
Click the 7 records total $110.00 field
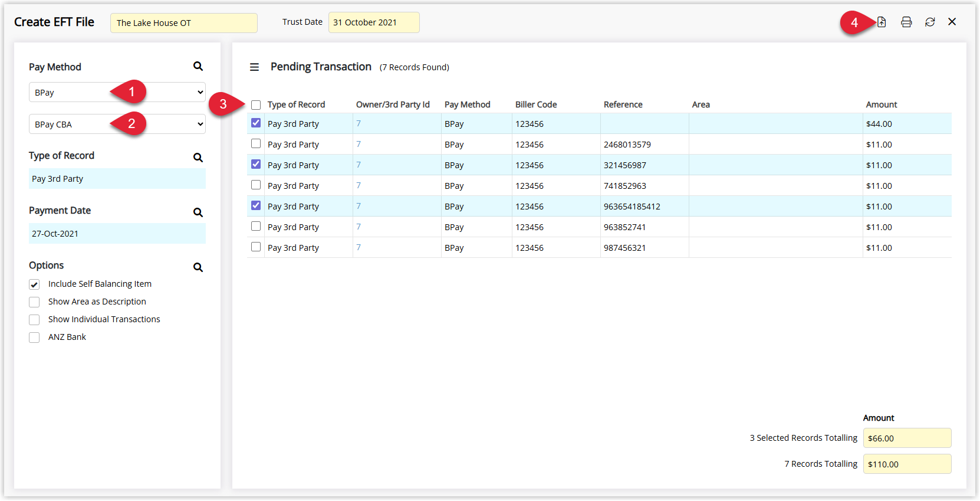(x=907, y=464)
